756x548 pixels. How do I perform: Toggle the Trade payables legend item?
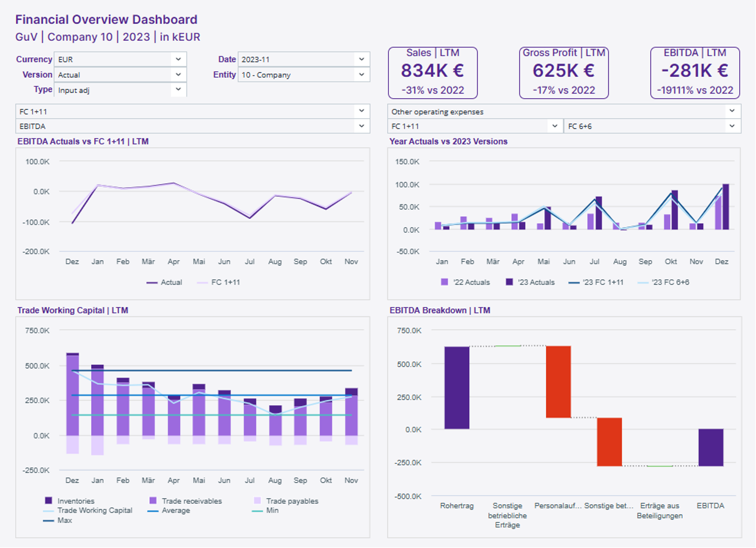coord(292,501)
